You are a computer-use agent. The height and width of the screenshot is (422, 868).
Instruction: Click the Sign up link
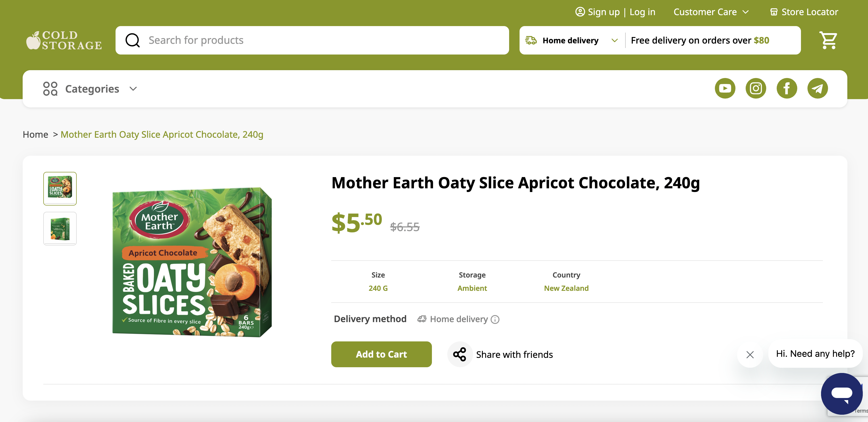tap(603, 12)
